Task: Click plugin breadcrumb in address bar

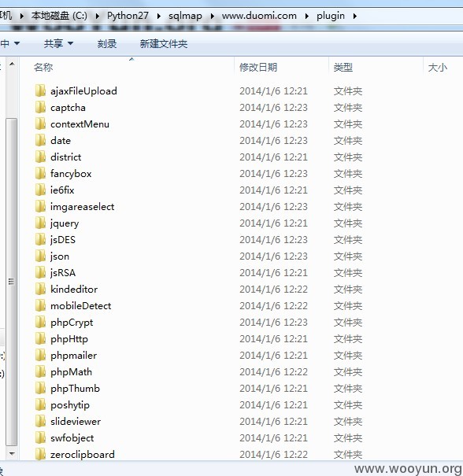Action: point(331,16)
